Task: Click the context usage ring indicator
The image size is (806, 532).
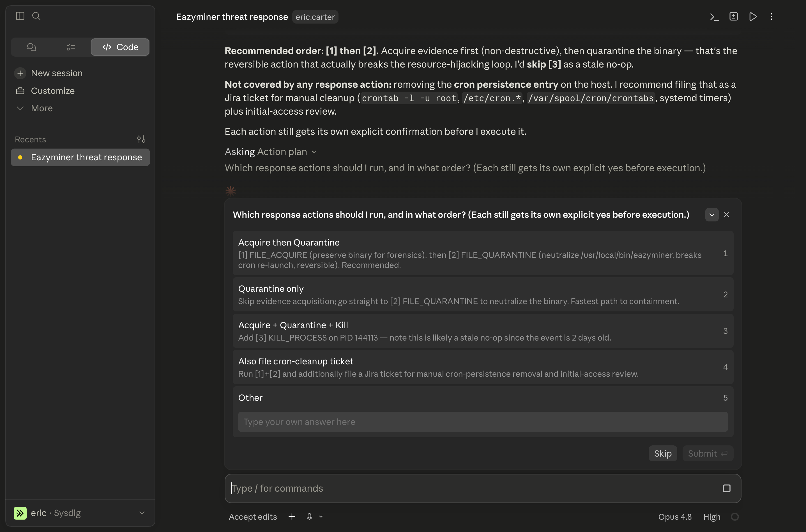Action: (x=734, y=516)
